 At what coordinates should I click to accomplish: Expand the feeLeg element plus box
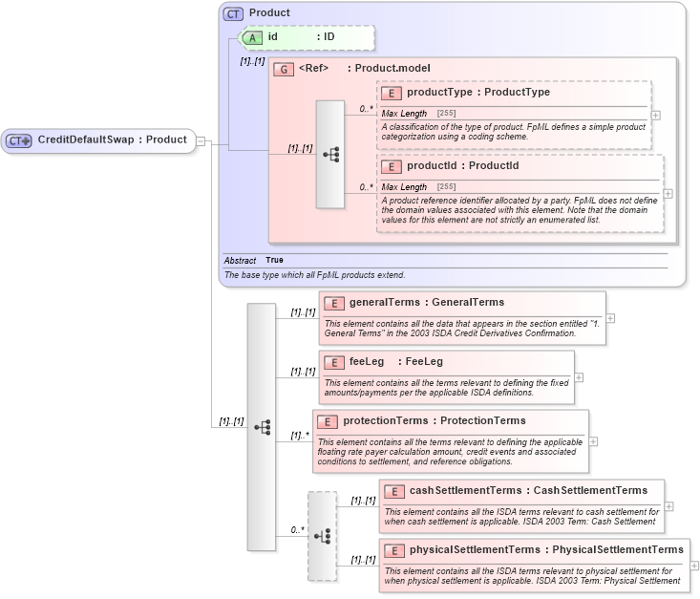579,377
